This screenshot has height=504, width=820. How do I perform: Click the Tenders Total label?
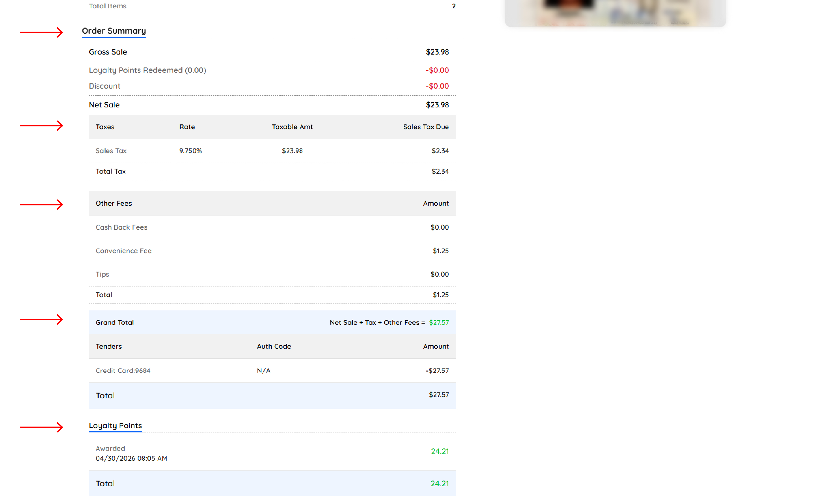[105, 396]
